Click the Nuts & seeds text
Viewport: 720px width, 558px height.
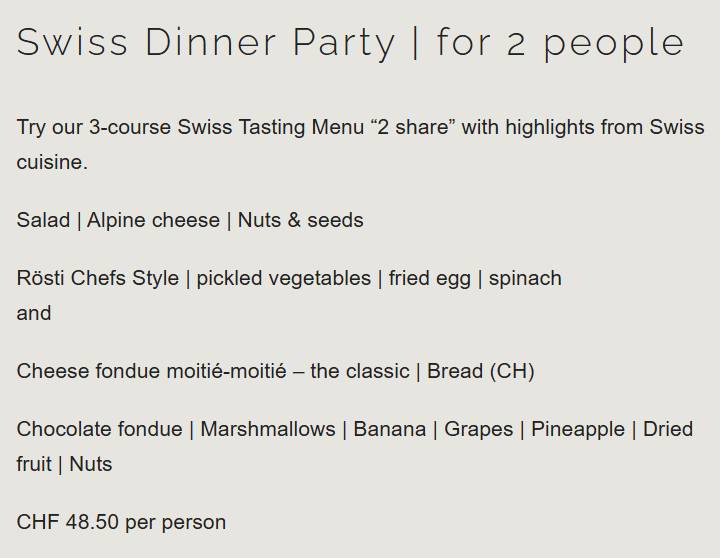pyautogui.click(x=300, y=220)
